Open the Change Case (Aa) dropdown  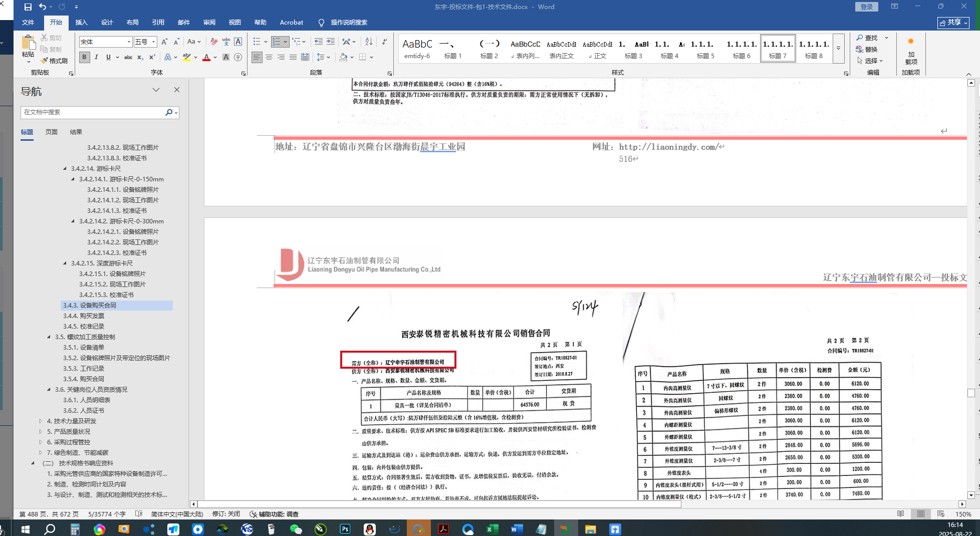194,42
